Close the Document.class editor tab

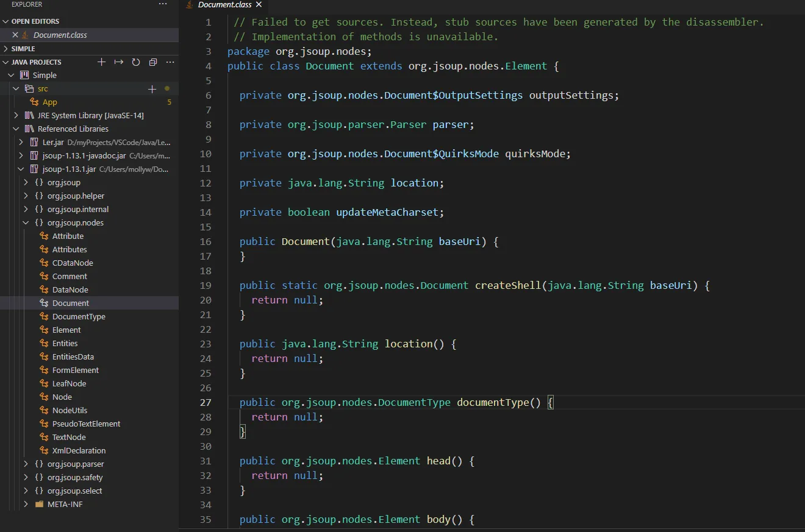(259, 5)
